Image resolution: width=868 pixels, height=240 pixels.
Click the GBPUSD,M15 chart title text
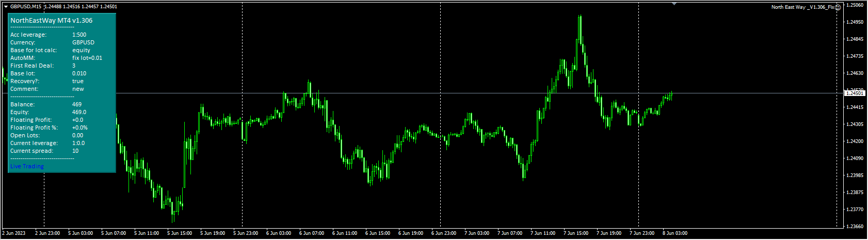[26, 7]
